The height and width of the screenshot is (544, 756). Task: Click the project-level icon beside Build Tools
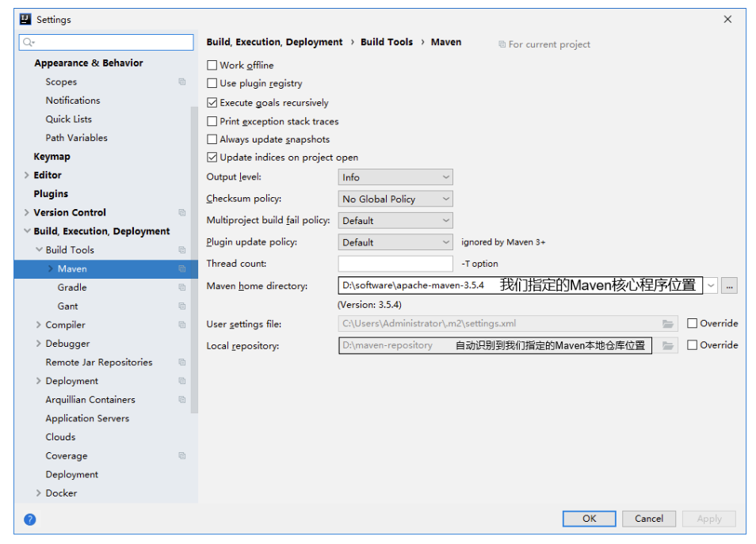181,249
